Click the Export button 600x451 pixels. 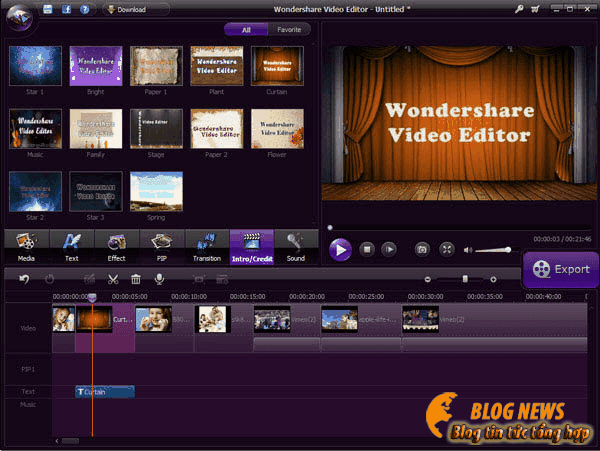(x=561, y=269)
